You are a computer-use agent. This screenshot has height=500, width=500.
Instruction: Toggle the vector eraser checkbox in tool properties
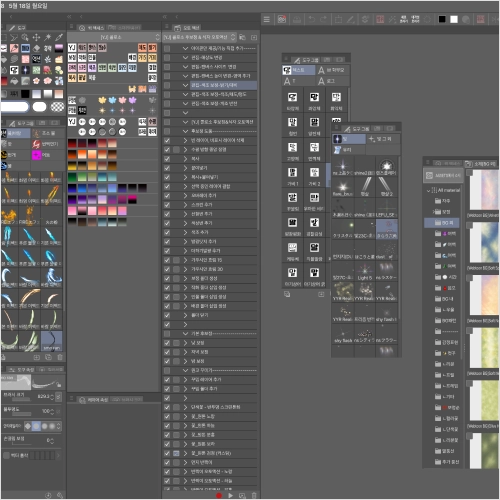pos(6,455)
